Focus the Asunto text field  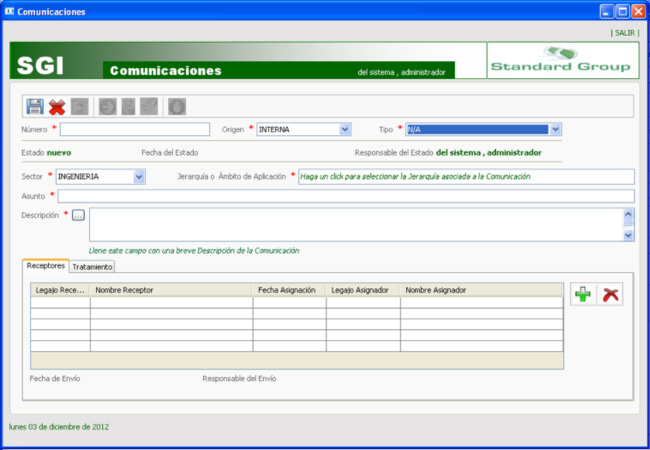coord(345,196)
